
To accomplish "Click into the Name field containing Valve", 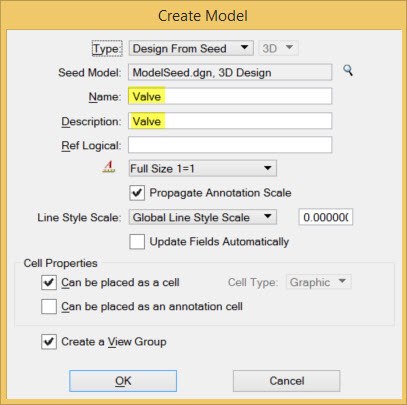I will pos(230,96).
